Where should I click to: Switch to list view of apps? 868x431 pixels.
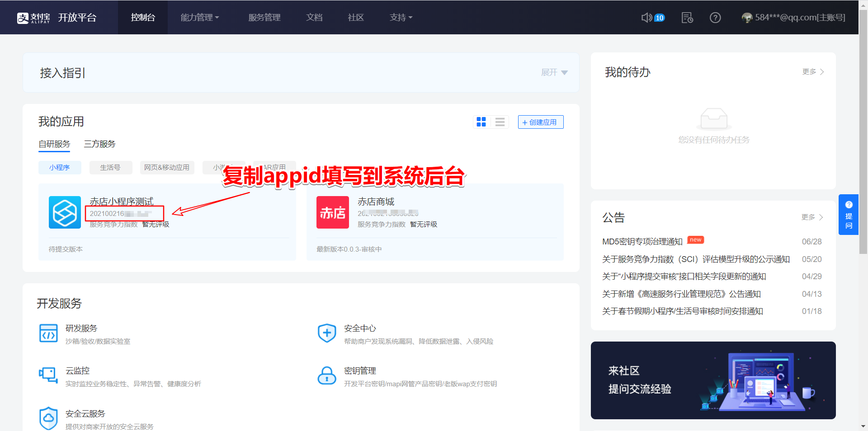[x=500, y=122]
